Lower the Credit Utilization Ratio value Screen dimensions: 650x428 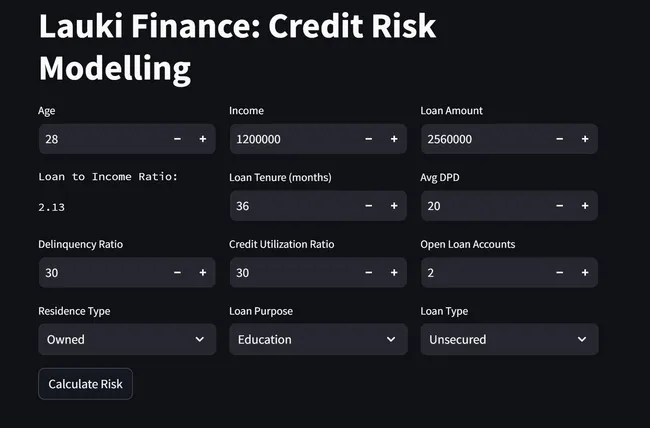(368, 272)
